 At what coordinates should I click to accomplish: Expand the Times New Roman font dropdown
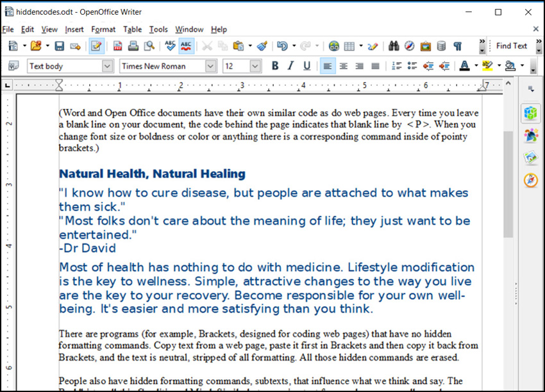(210, 66)
